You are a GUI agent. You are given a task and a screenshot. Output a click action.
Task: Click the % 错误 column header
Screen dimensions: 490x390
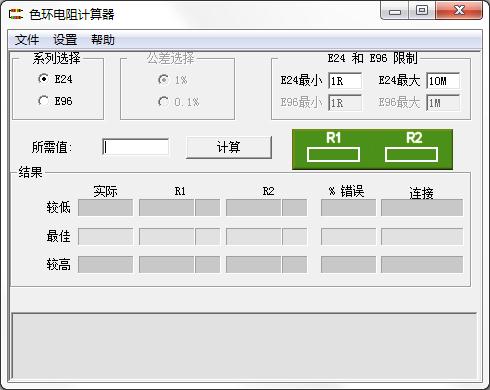tap(347, 191)
